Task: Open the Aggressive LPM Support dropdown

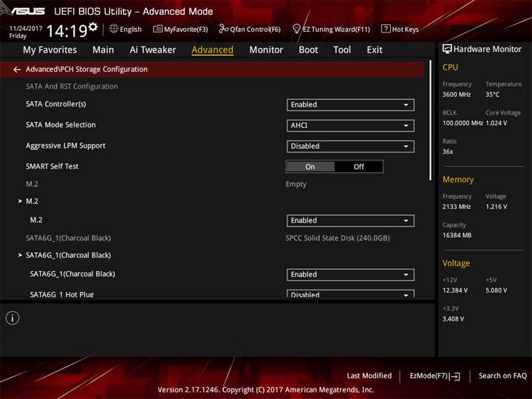Action: (x=350, y=146)
